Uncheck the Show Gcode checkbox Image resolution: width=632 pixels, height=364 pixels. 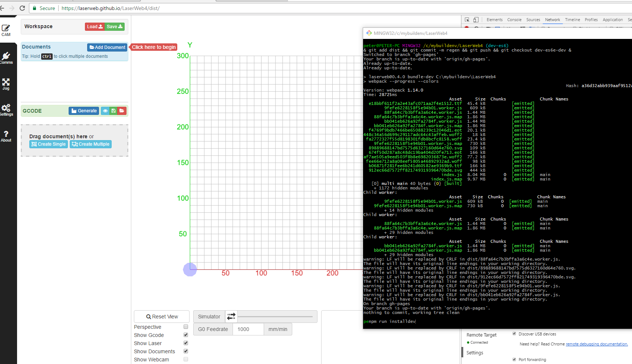point(186,335)
